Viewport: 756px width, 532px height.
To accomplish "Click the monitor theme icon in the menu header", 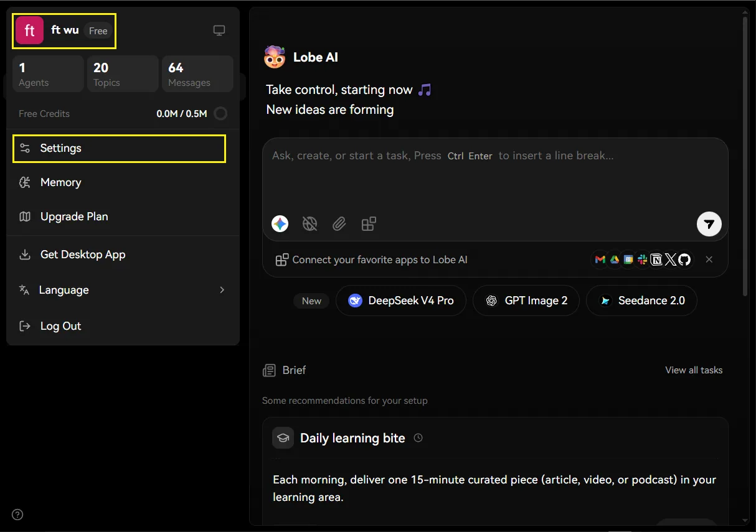I will click(219, 30).
